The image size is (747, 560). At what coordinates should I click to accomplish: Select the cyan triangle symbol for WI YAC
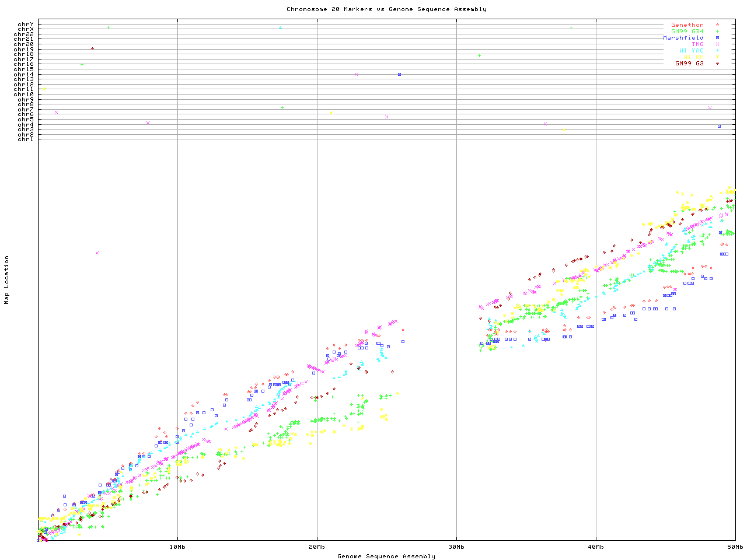(x=717, y=51)
